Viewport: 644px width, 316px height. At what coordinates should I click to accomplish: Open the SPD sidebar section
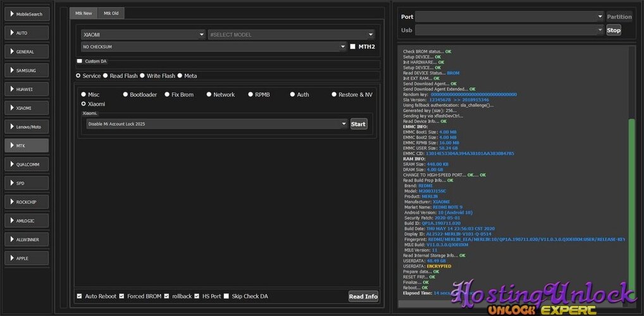(27, 183)
